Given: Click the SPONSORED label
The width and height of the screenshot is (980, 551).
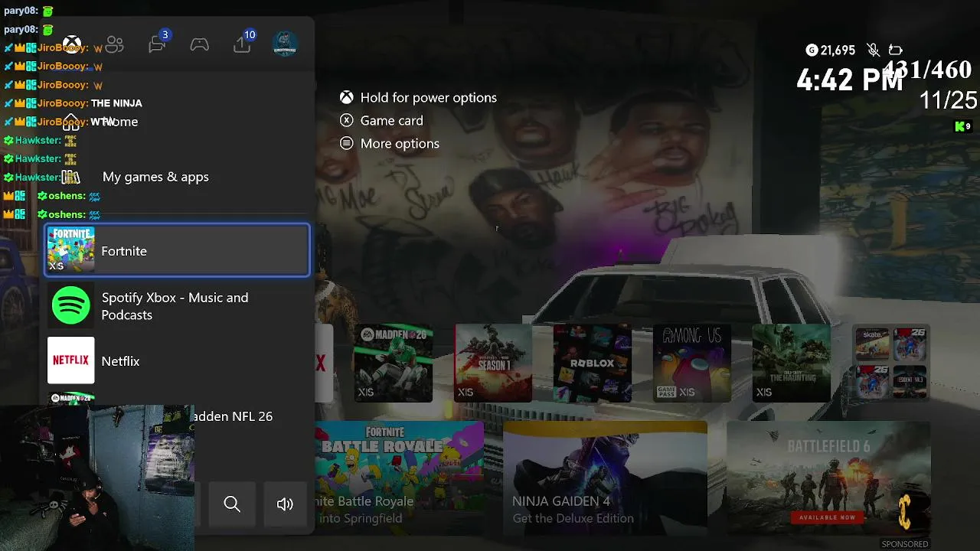Looking at the screenshot, I should (905, 544).
